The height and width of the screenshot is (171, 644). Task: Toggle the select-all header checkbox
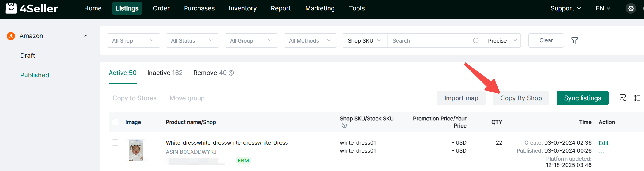pyautogui.click(x=115, y=122)
